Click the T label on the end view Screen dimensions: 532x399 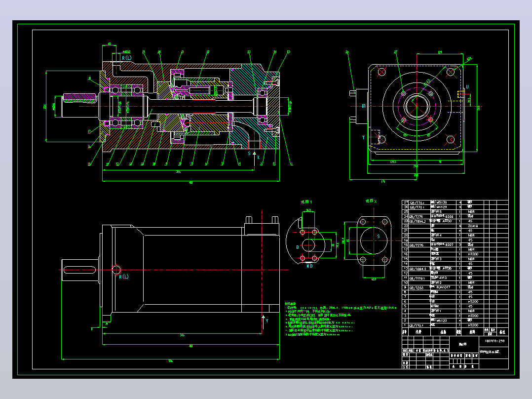pos(363,138)
